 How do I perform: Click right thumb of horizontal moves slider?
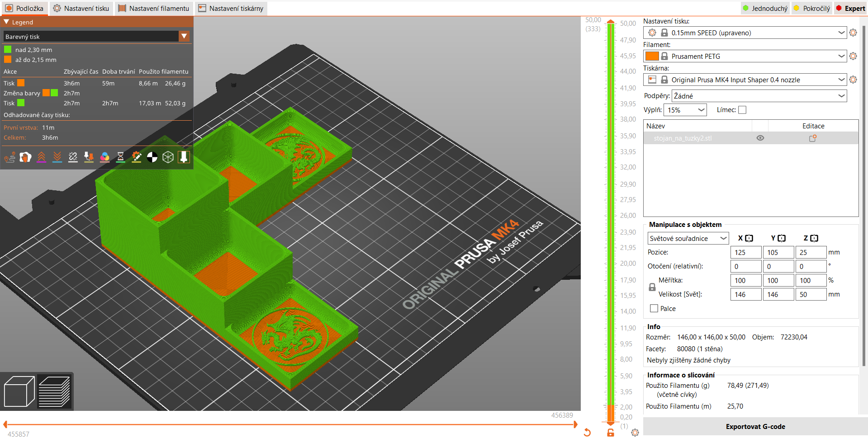click(575, 424)
